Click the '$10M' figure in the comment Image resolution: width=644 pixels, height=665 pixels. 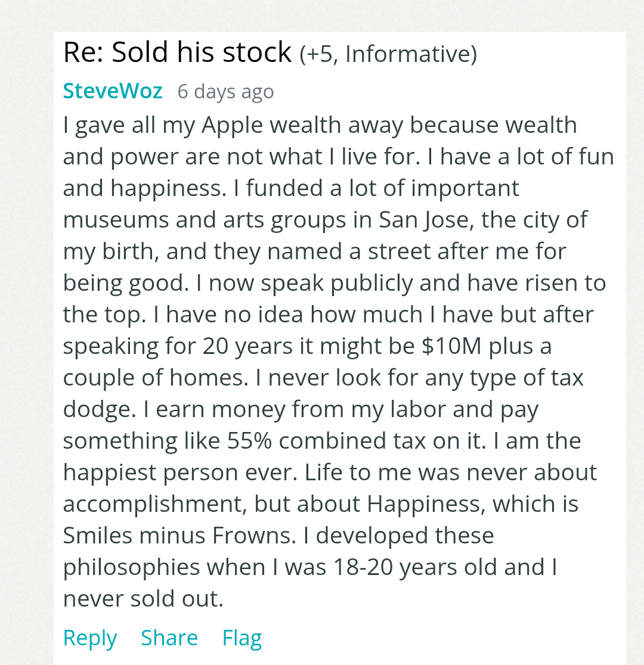pos(451,346)
